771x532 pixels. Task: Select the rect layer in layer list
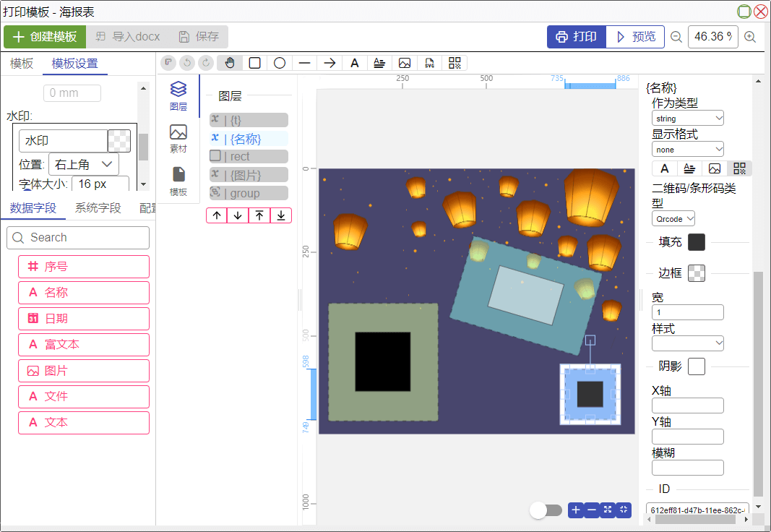249,156
